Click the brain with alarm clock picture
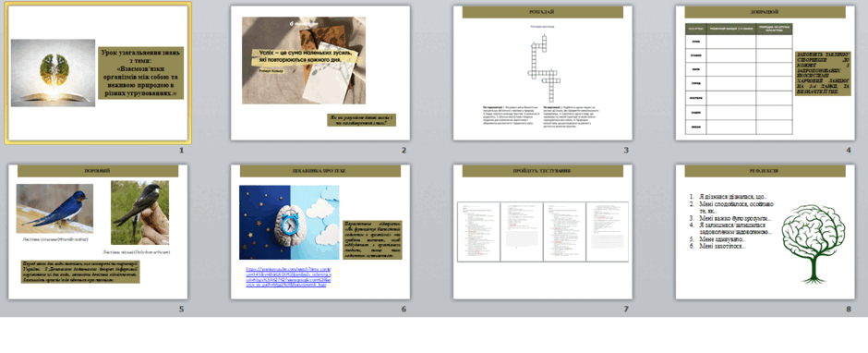 (x=290, y=222)
